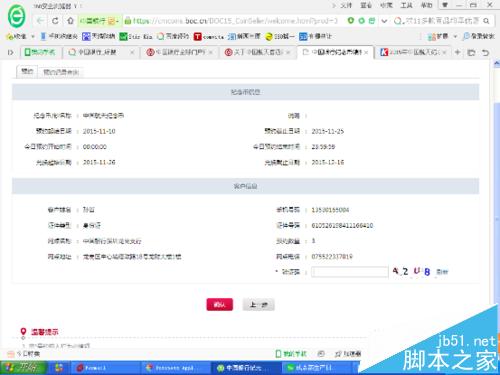
Task: Go back with the back arrow
Action: (40, 21)
